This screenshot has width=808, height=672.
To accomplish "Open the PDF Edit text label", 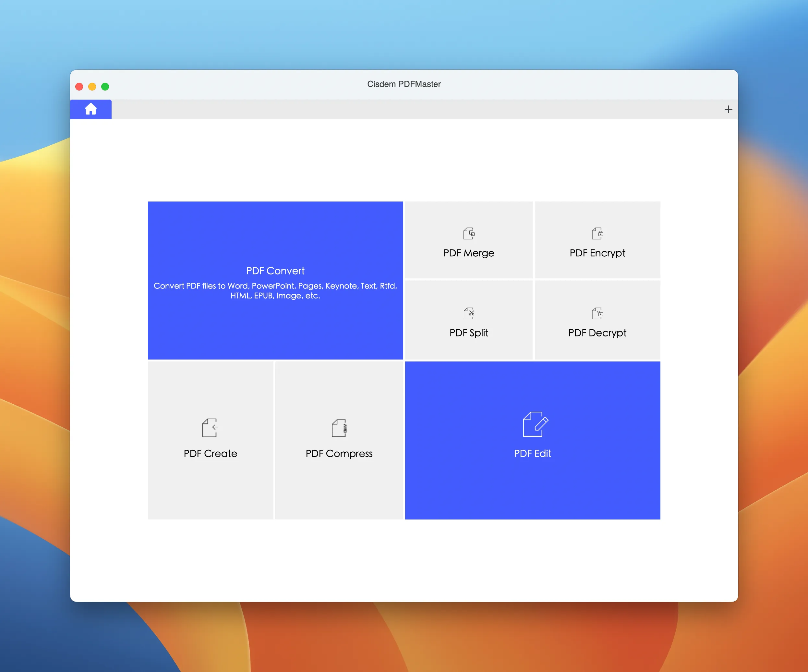I will point(533,453).
